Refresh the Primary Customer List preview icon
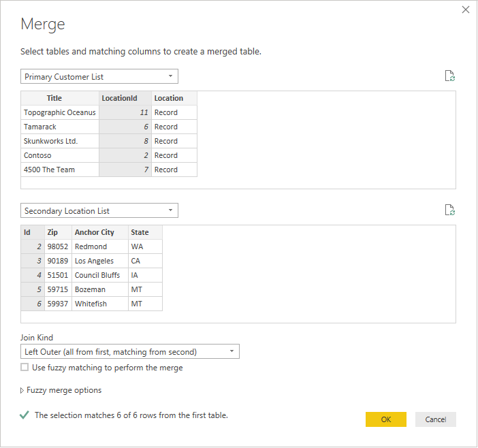This screenshot has height=448, width=478. coord(449,76)
